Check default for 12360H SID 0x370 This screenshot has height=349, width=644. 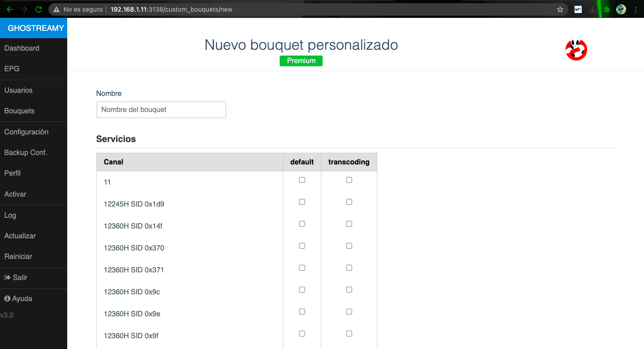click(302, 246)
